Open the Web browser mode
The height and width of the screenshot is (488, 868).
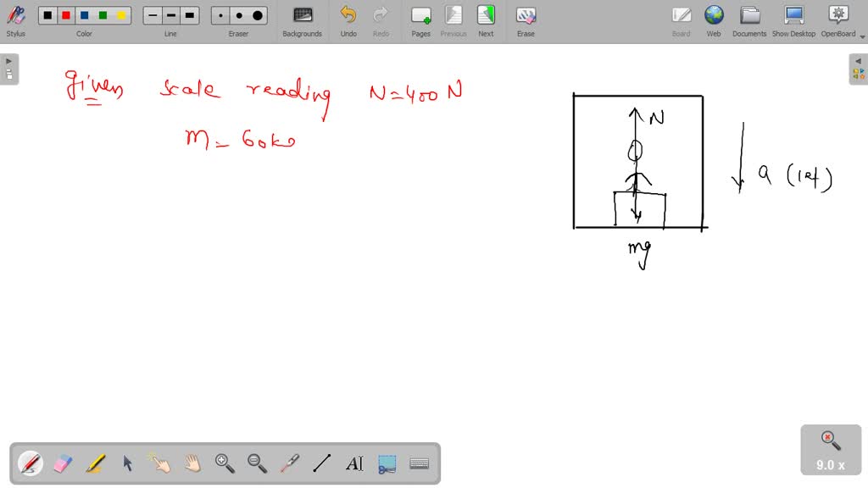714,21
